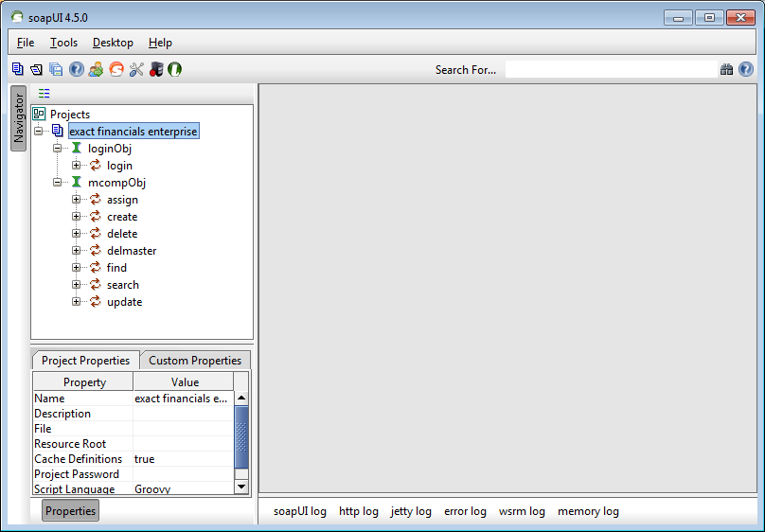Expand the delmaster operation node
The width and height of the screenshot is (765, 532).
(77, 251)
